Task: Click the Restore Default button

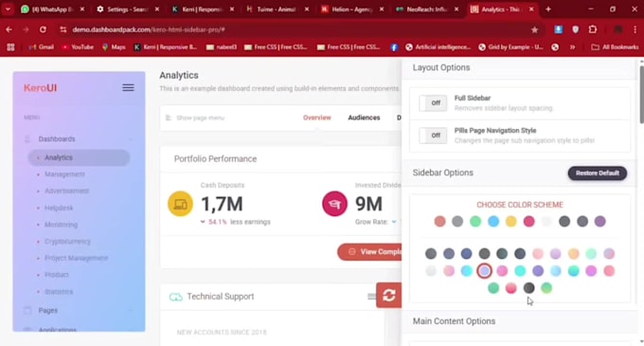Action: tap(598, 173)
